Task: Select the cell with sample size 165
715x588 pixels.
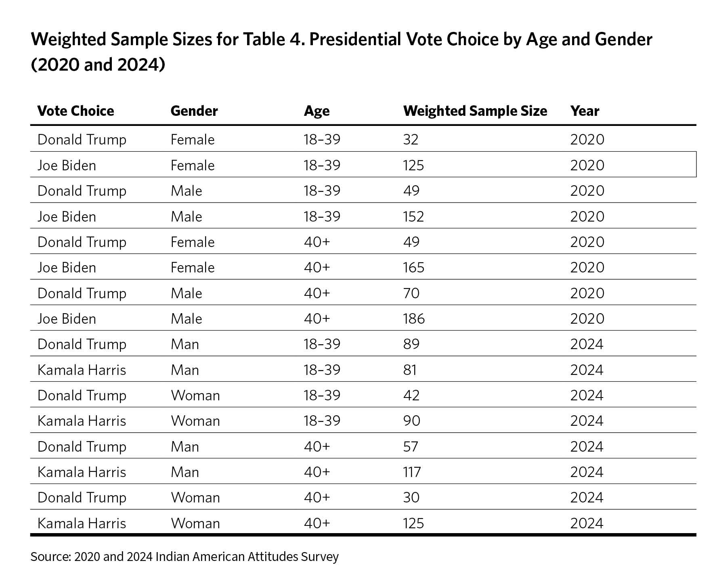Action: click(413, 268)
